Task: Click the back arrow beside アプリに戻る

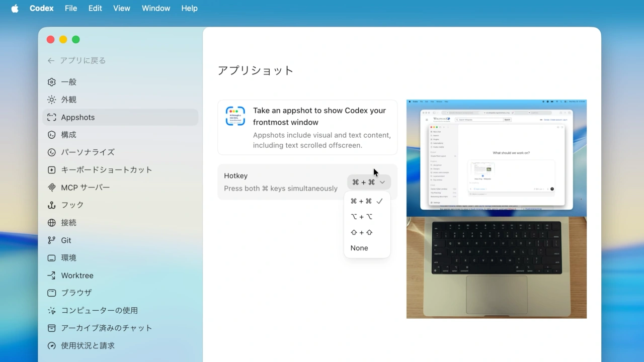Action: point(51,60)
